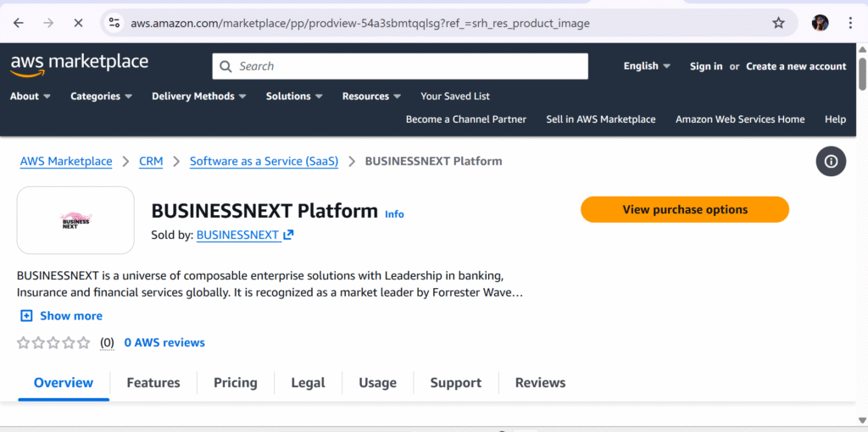Click the page vertical scrollbar thumb
Viewport: 868px width, 432px height.
pos(862,73)
